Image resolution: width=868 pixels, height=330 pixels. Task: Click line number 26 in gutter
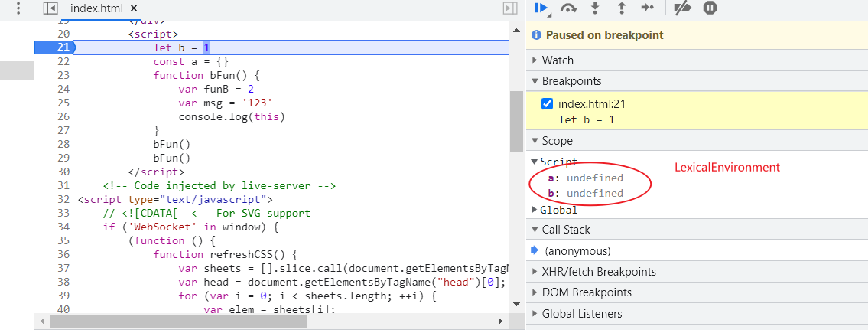pyautogui.click(x=63, y=116)
